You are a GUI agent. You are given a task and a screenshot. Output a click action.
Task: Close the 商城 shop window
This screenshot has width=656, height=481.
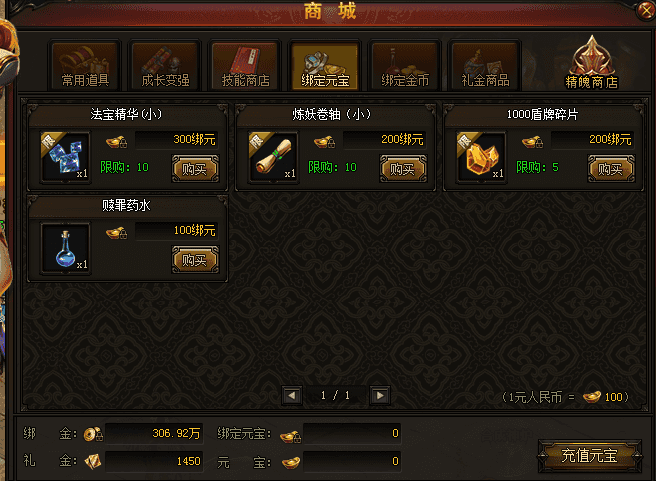[x=646, y=10]
